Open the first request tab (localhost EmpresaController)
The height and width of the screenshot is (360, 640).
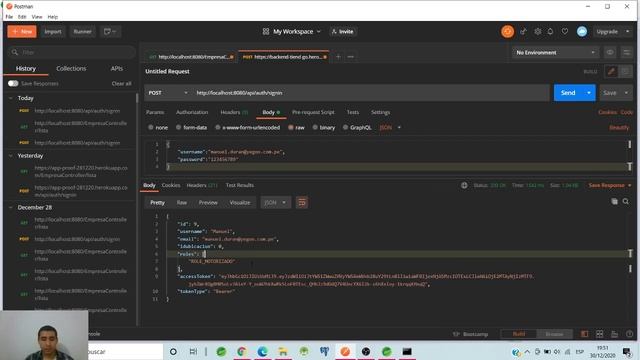[191, 57]
